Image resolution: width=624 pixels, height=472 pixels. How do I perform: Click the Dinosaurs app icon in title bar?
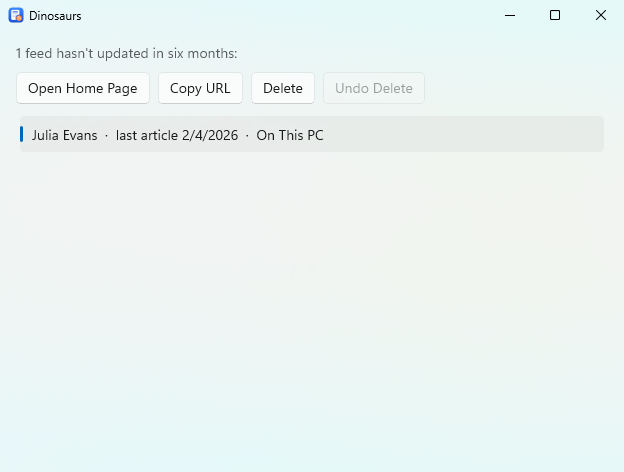[16, 16]
